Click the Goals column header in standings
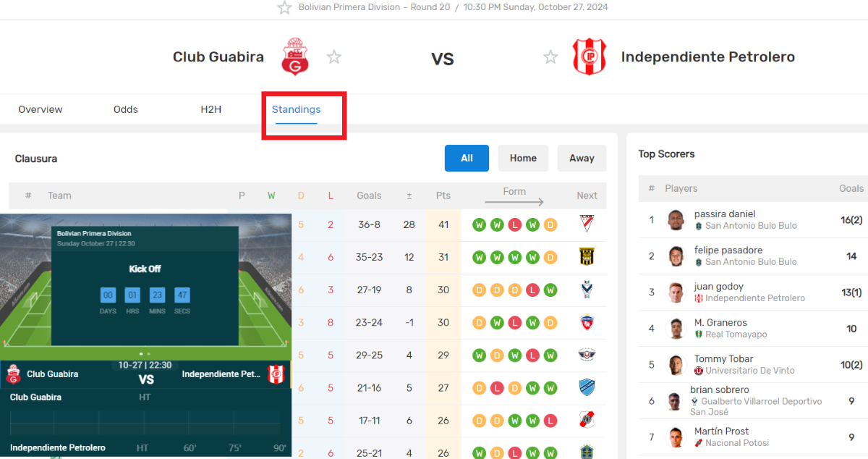This screenshot has height=459, width=868. [x=369, y=195]
